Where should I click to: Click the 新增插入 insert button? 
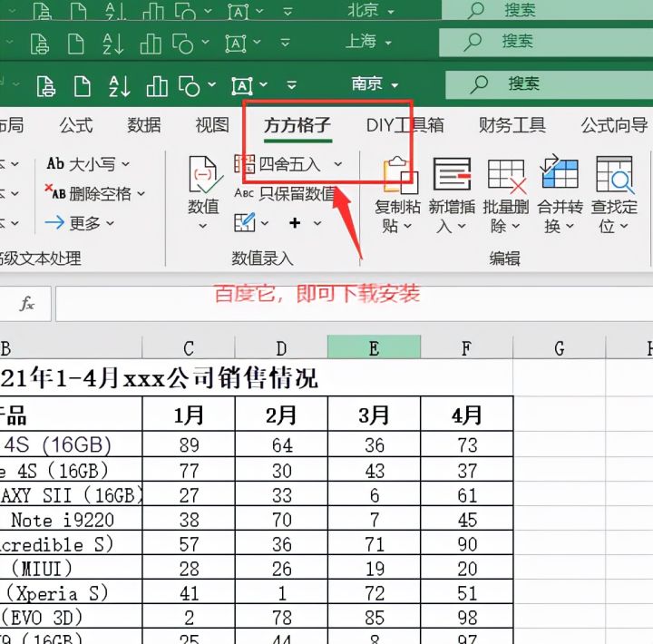[452, 194]
